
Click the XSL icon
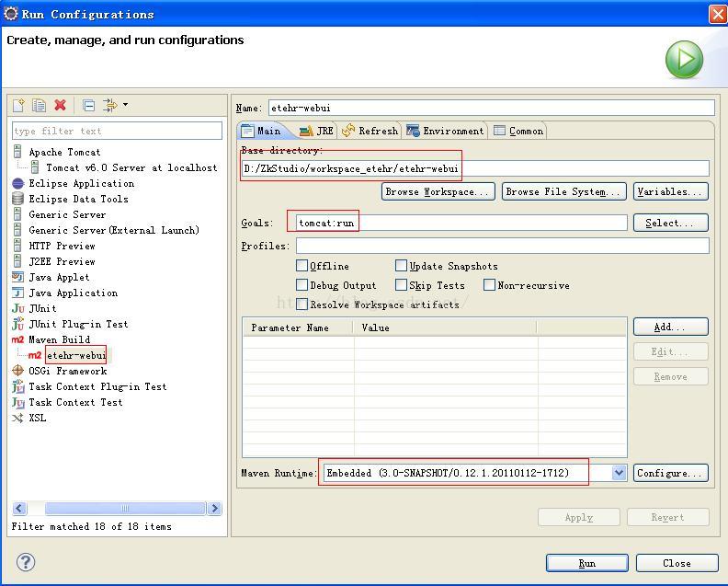17,418
